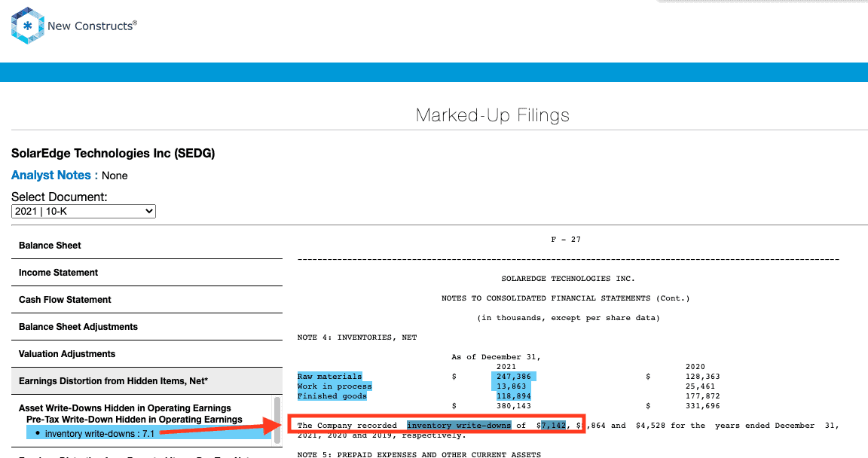Click the 2020 inventory total 331,696
This screenshot has width=868, height=458.
click(x=702, y=406)
